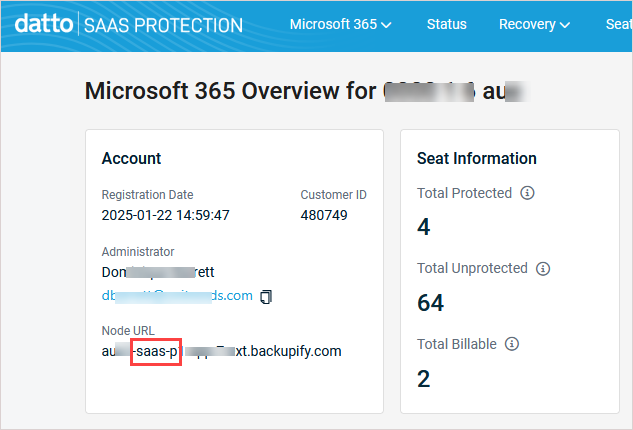This screenshot has width=633, height=430.
Task: Select the Customer ID value 480749
Action: tap(324, 215)
